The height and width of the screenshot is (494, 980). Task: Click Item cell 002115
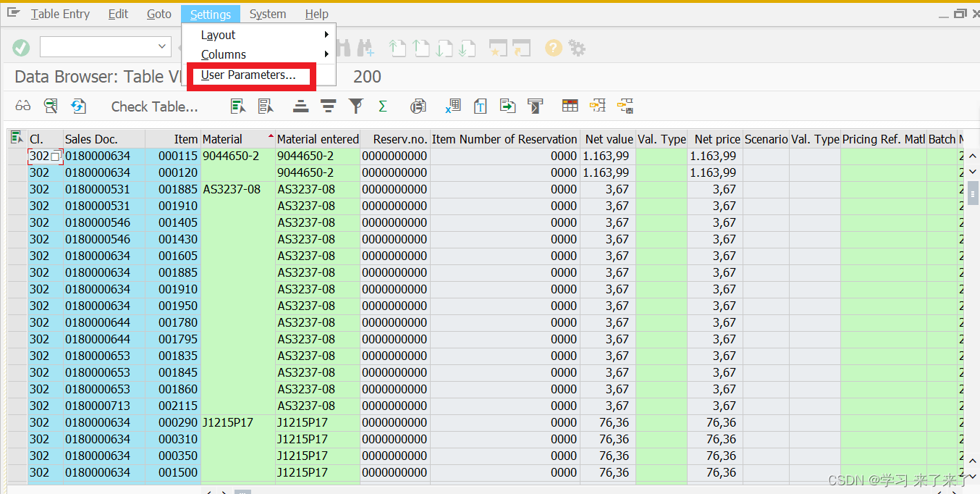point(173,406)
